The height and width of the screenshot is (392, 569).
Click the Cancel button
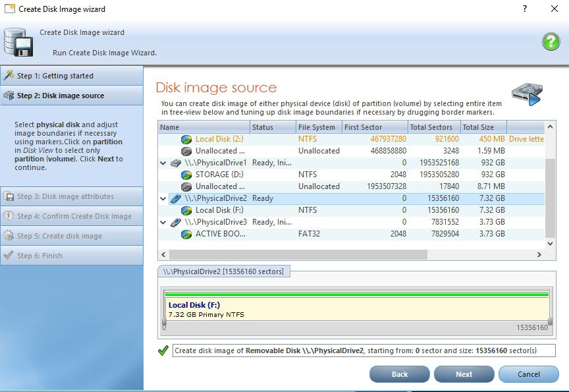click(x=528, y=374)
